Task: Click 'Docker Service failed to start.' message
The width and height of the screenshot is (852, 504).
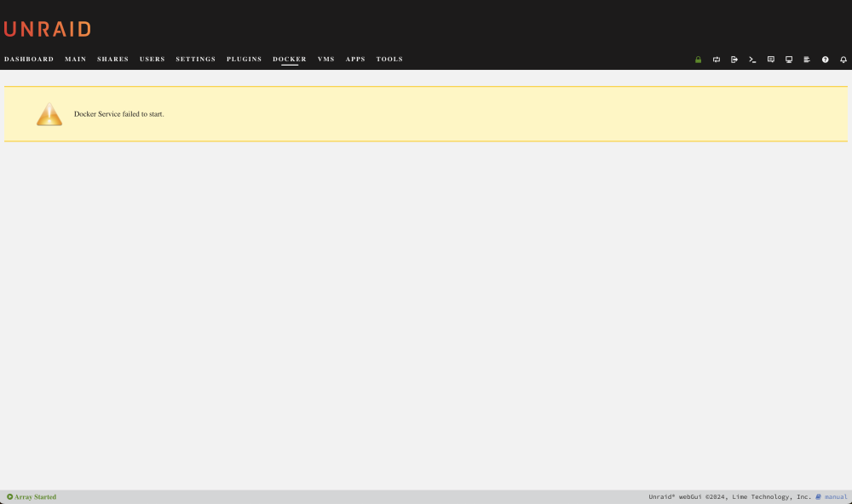Action: coord(119,114)
